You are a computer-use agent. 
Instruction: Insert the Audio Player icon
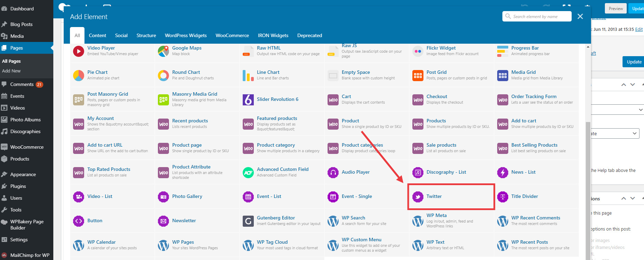click(333, 173)
